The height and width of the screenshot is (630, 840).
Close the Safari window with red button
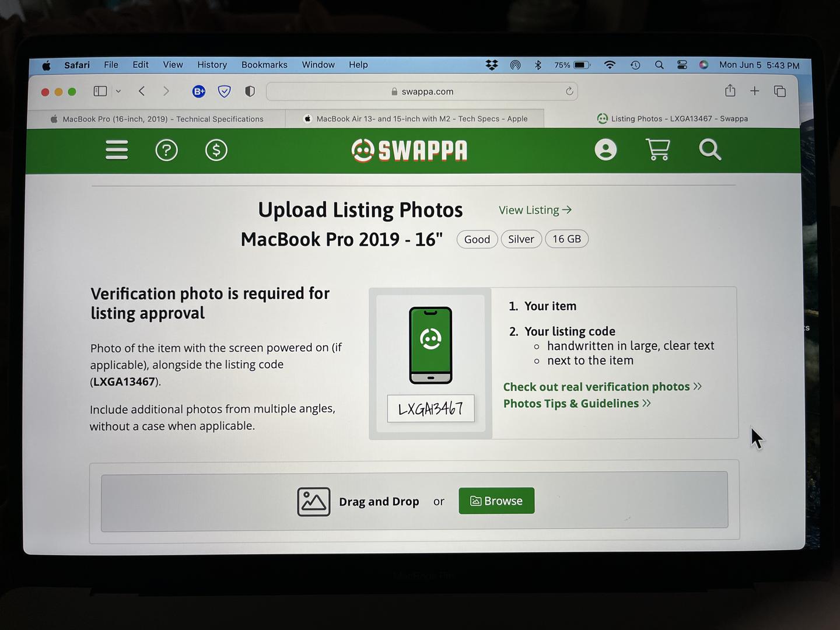click(x=45, y=92)
